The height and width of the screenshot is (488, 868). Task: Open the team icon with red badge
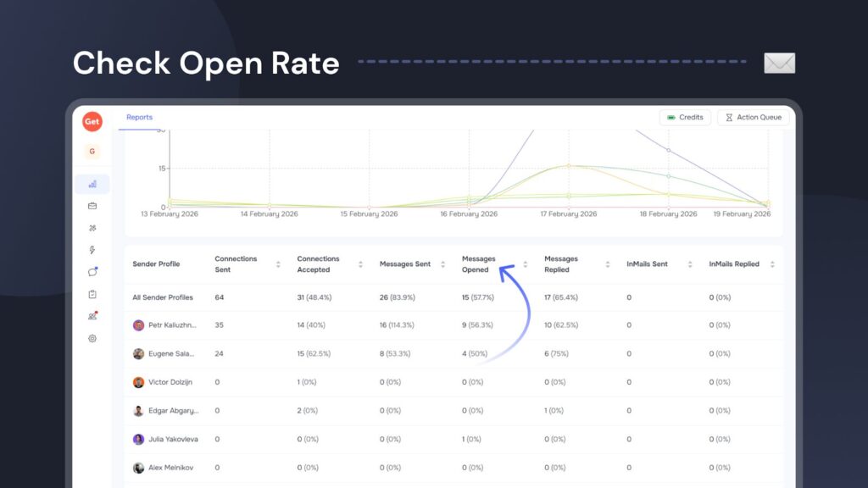point(92,316)
